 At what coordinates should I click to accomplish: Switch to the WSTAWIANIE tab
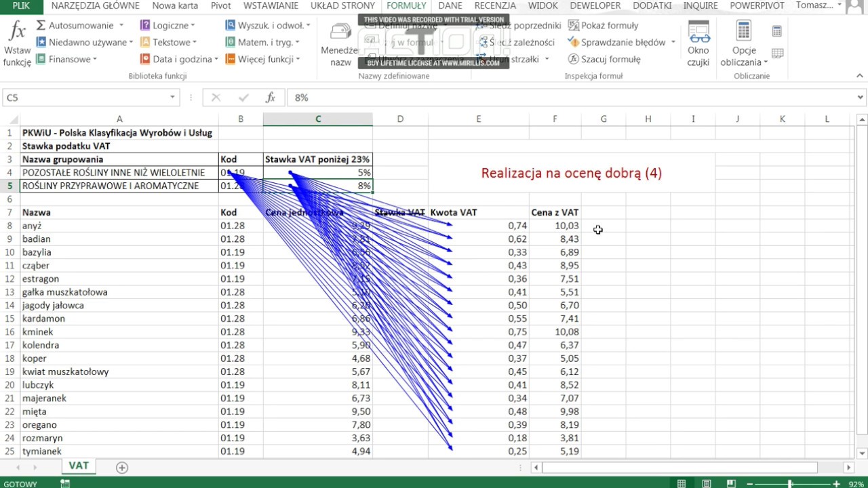(x=271, y=5)
